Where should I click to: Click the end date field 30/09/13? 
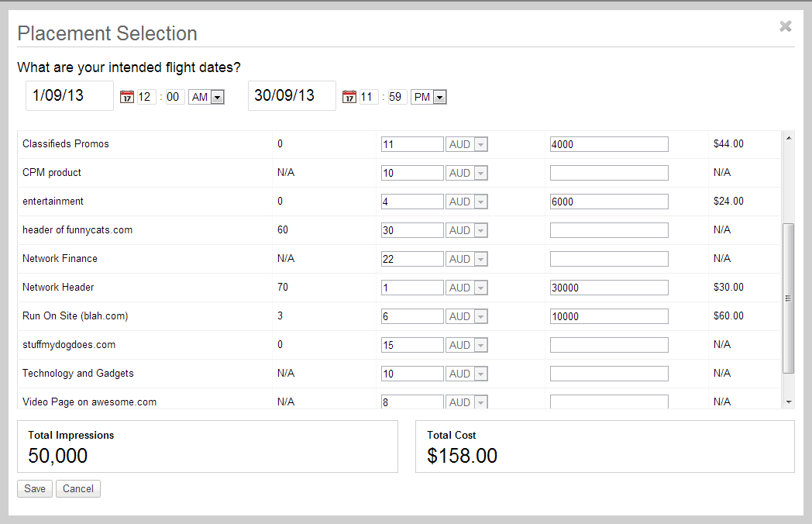[x=291, y=95]
